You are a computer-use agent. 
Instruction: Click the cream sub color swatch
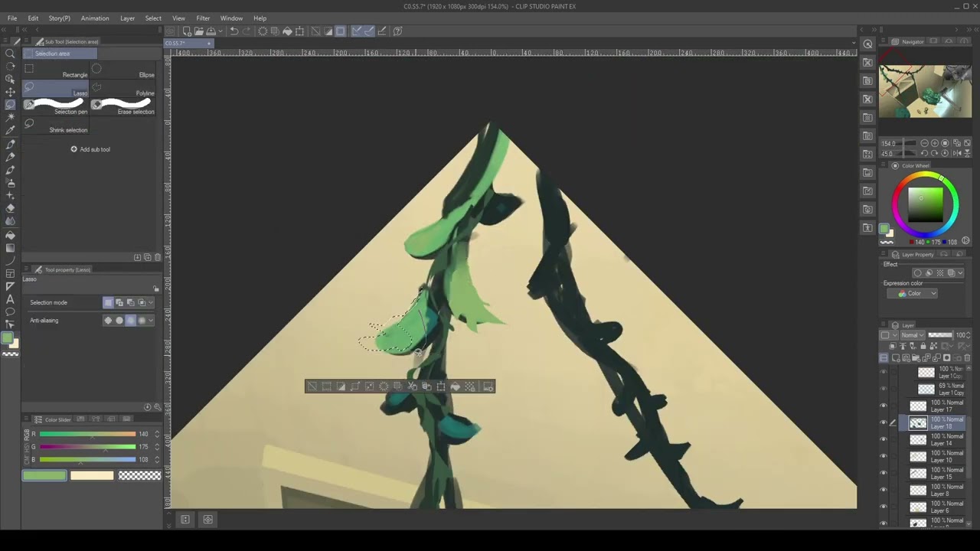click(x=92, y=476)
